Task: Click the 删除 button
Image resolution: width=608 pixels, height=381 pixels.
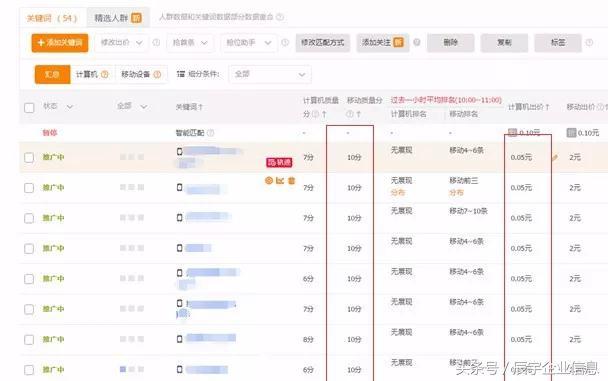Action: pyautogui.click(x=451, y=43)
